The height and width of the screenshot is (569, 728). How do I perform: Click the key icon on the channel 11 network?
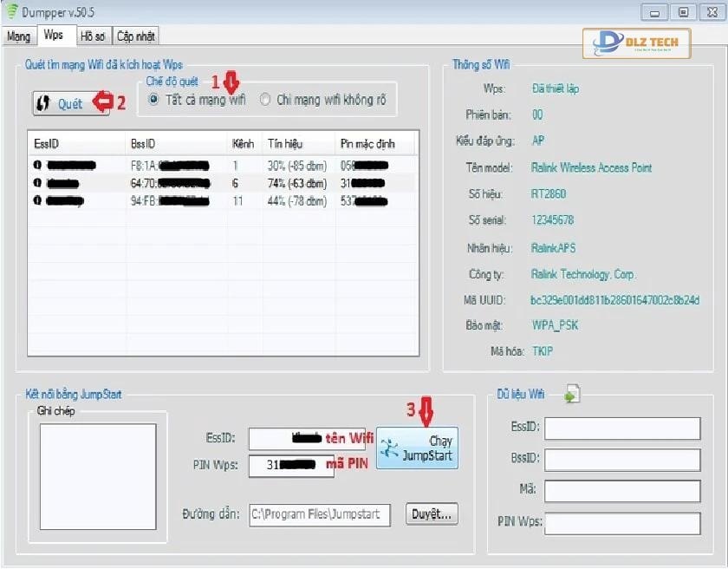pos(36,200)
